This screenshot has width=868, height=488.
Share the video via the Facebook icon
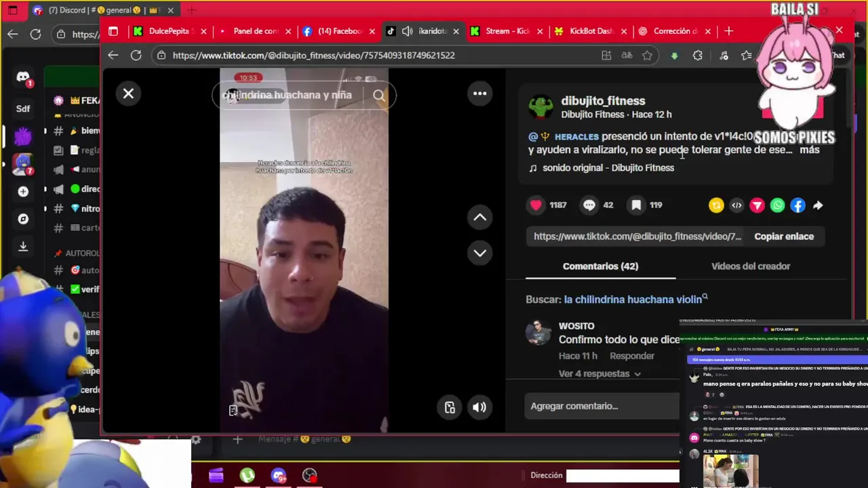pyautogui.click(x=797, y=205)
